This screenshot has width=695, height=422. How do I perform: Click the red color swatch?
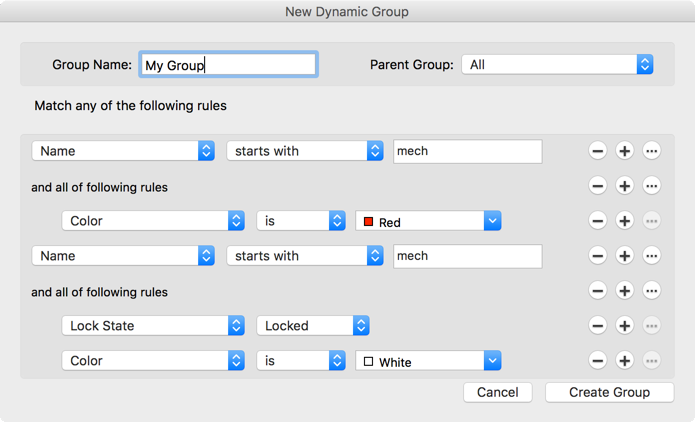pos(368,222)
